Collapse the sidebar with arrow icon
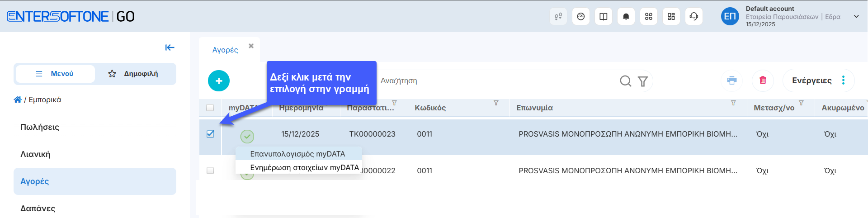 point(170,47)
